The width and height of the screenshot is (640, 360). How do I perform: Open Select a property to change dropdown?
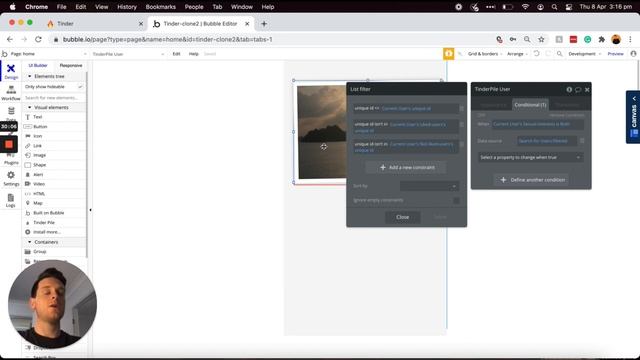pos(530,157)
